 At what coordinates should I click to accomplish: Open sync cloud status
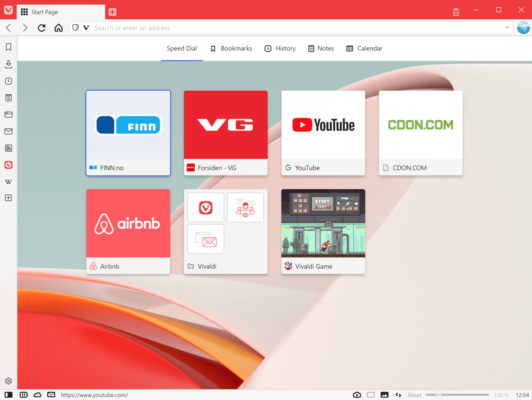point(37,395)
